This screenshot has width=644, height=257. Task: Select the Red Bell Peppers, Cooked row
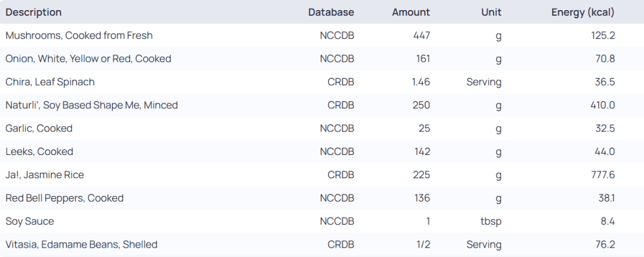coord(64,198)
